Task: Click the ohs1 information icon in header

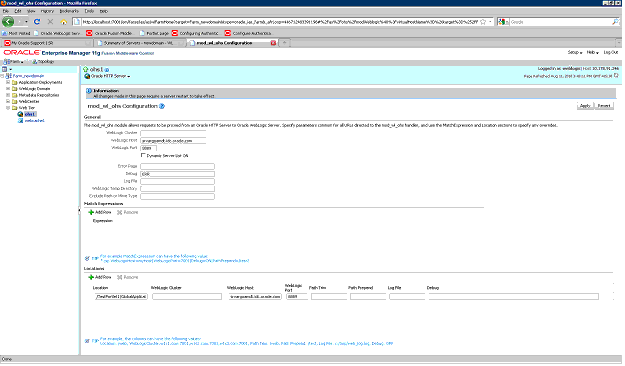Action: [107, 70]
